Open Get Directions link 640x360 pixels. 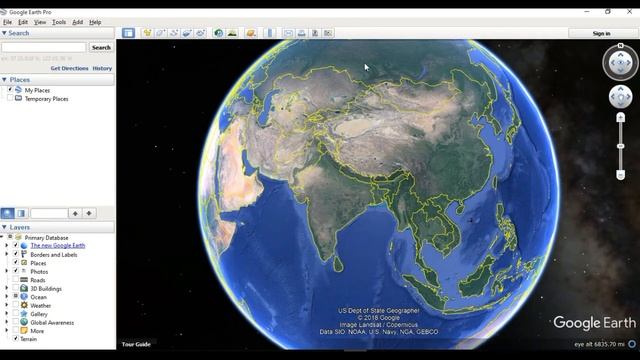pyautogui.click(x=69, y=68)
